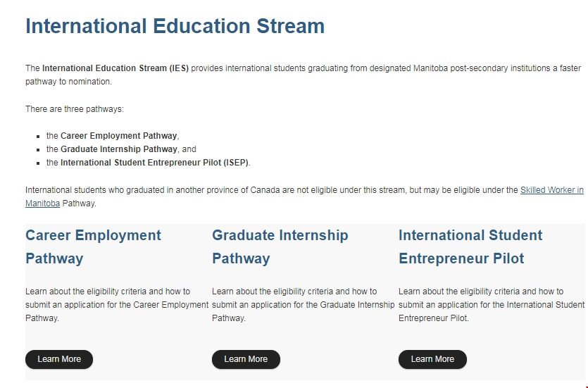Click the International Education Stream page title

(175, 26)
